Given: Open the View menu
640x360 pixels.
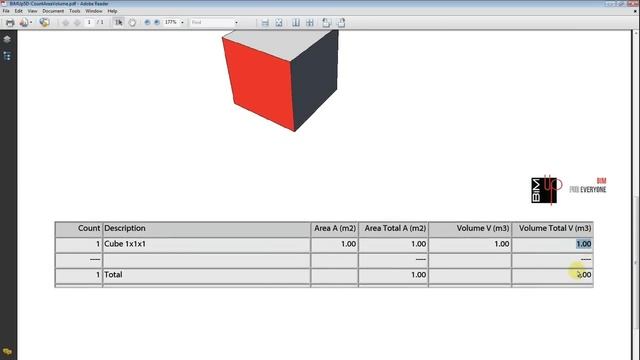Looking at the screenshot, I should pos(32,11).
